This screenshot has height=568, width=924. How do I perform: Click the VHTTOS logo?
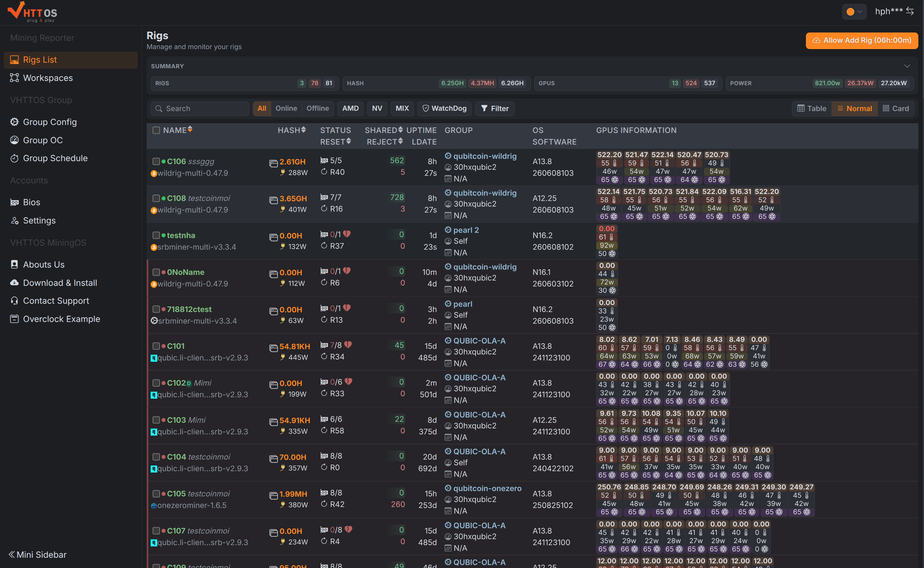(32, 12)
